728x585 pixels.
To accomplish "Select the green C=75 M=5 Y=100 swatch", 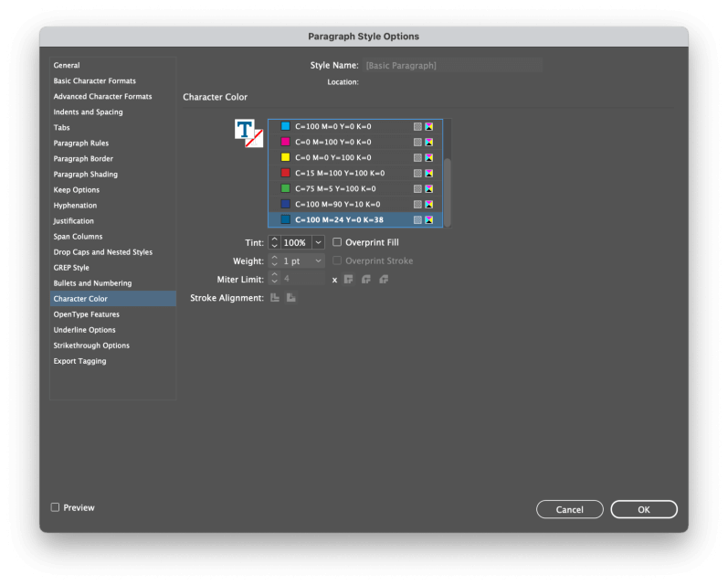I will click(x=335, y=188).
